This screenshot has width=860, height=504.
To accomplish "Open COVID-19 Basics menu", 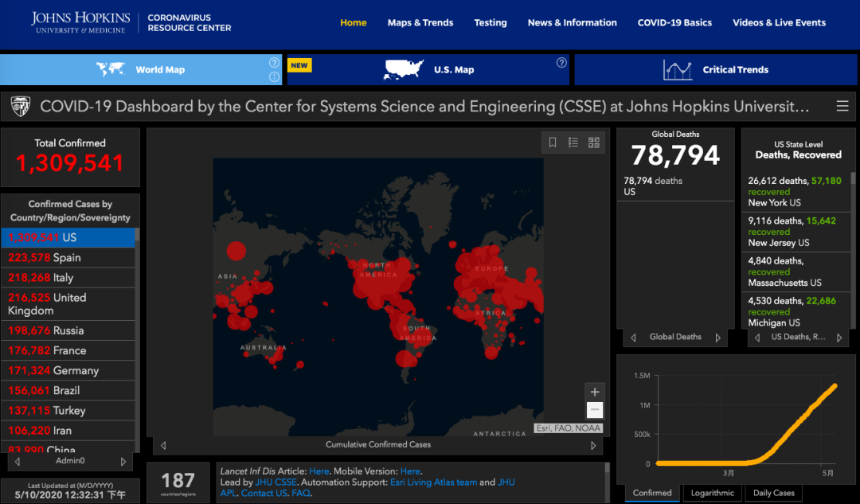I will click(674, 22).
